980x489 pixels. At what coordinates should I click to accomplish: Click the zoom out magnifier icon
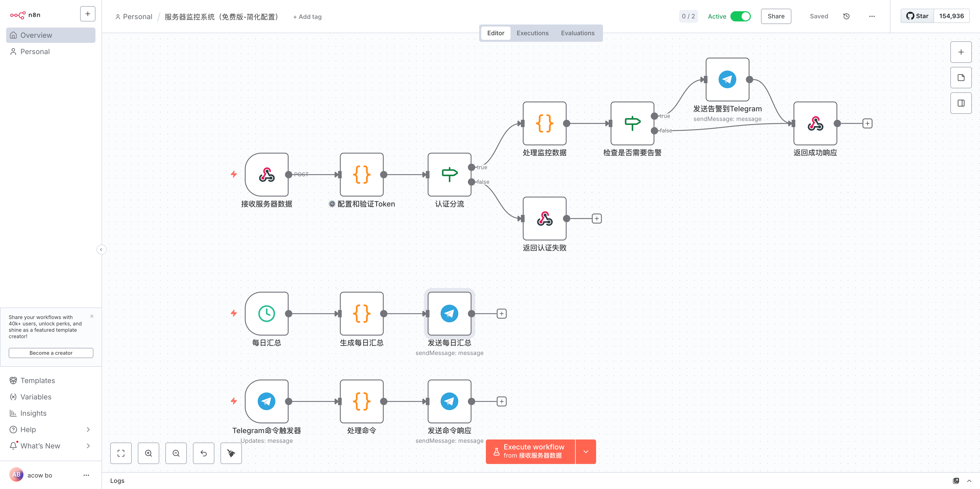point(176,453)
